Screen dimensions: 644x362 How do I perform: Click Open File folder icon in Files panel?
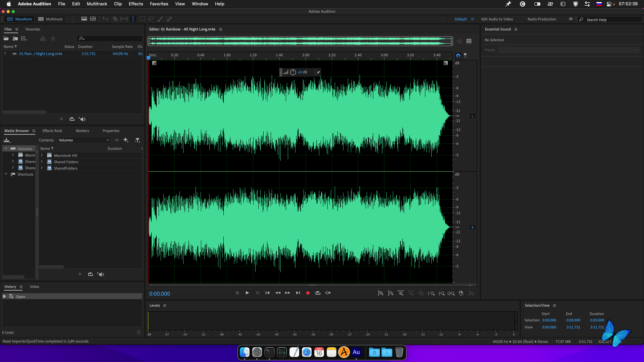point(6,39)
